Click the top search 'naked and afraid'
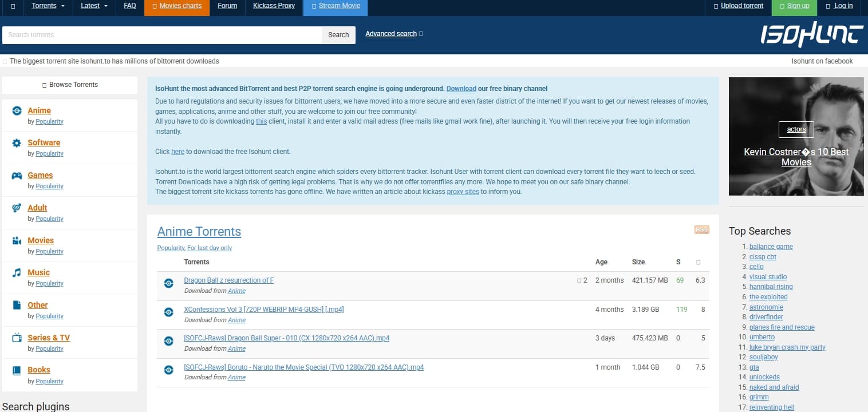The image size is (868, 412). pyautogui.click(x=774, y=387)
